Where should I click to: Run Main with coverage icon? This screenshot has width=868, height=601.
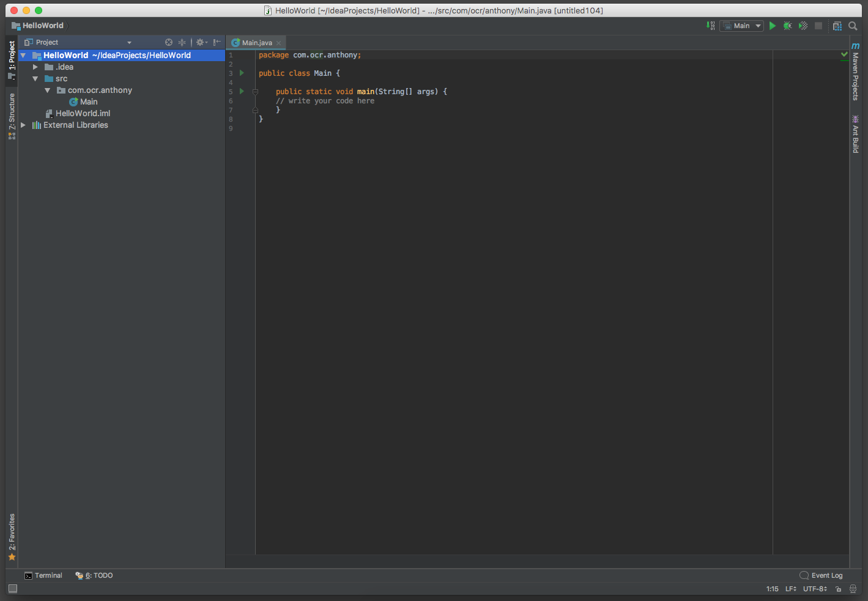[803, 26]
